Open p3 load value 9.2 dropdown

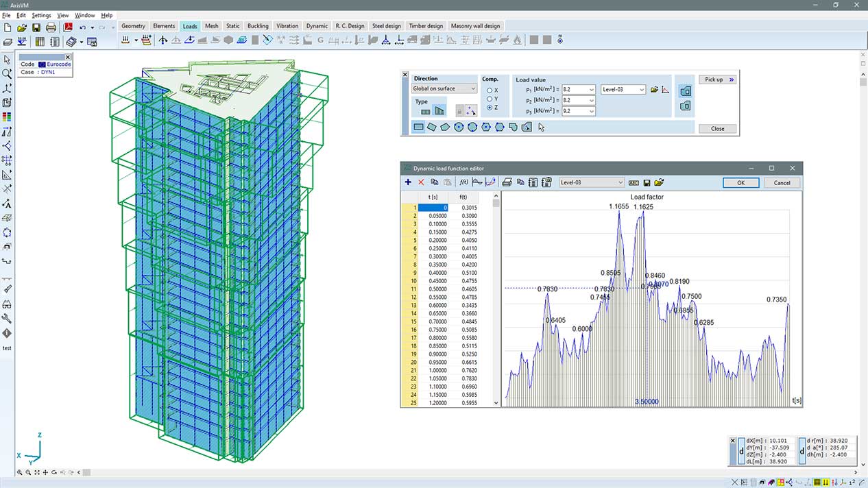[591, 111]
